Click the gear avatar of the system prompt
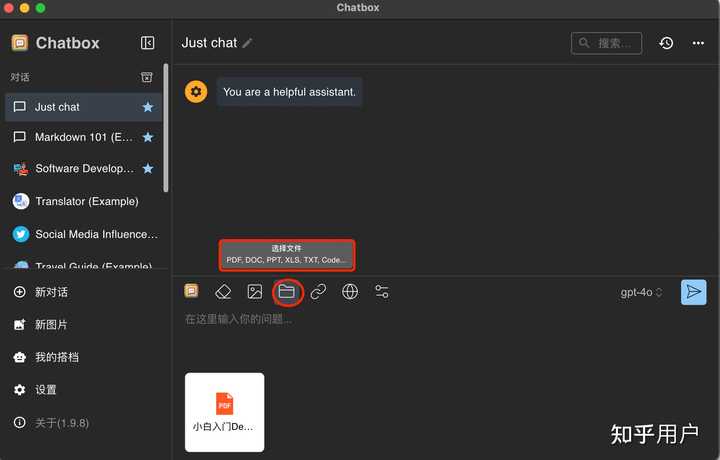The image size is (720, 460). [x=196, y=92]
